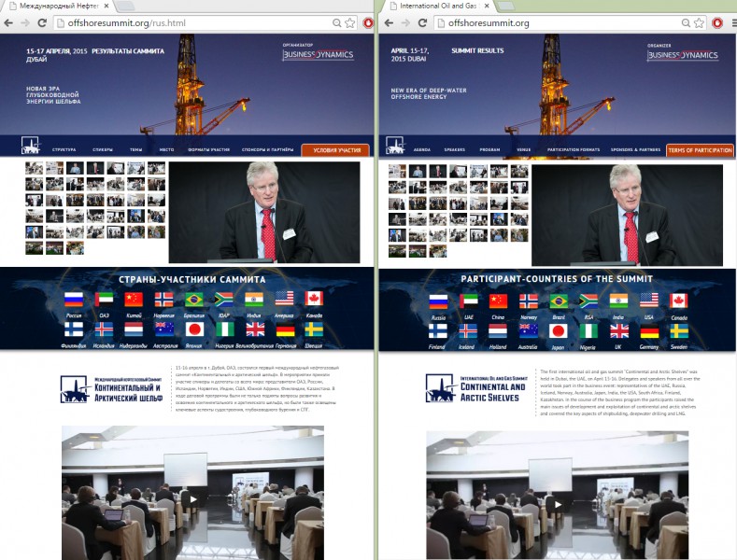This screenshot has height=560, width=737.
Task: Click the Sweden flag on English page
Action: pyautogui.click(x=679, y=331)
